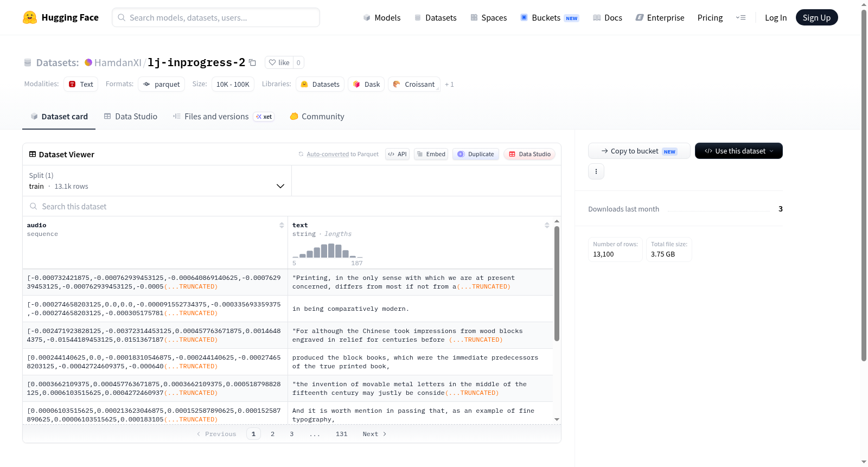This screenshot has height=467, width=868.
Task: Sort by the audio column sort icon
Action: click(282, 225)
